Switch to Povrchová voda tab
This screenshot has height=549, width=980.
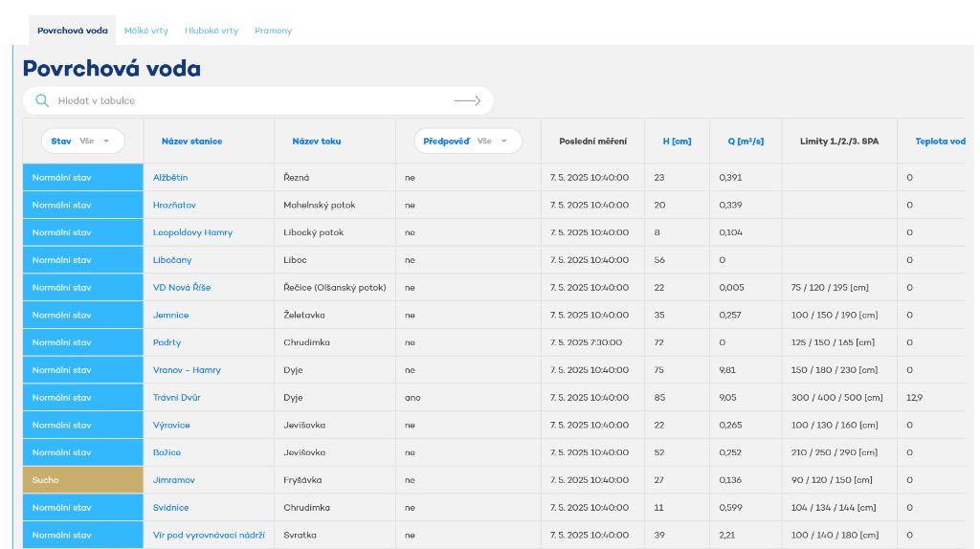point(73,30)
